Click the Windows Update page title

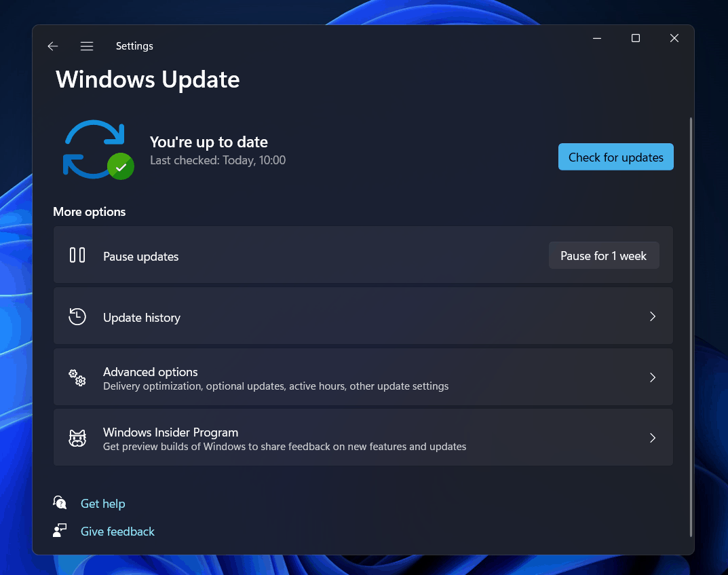coord(148,79)
